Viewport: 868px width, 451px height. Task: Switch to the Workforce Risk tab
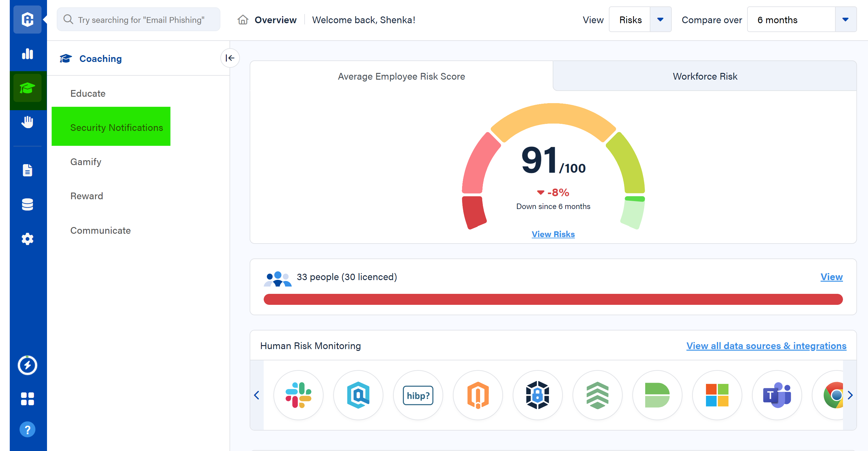point(705,77)
